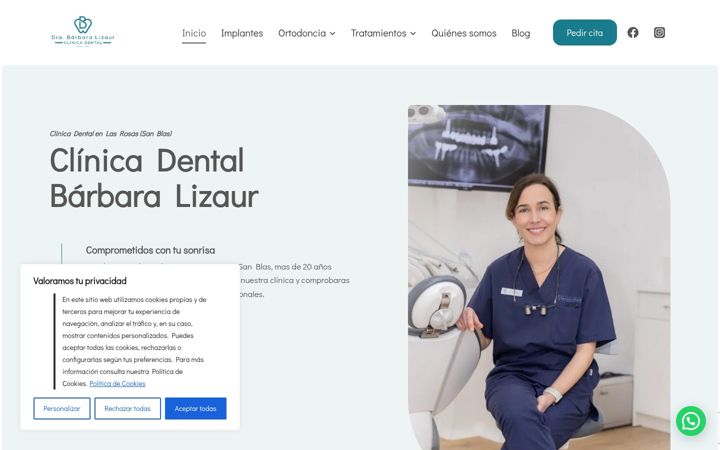Click Personalizar in the cookie banner
720x450 pixels.
pyautogui.click(x=62, y=408)
